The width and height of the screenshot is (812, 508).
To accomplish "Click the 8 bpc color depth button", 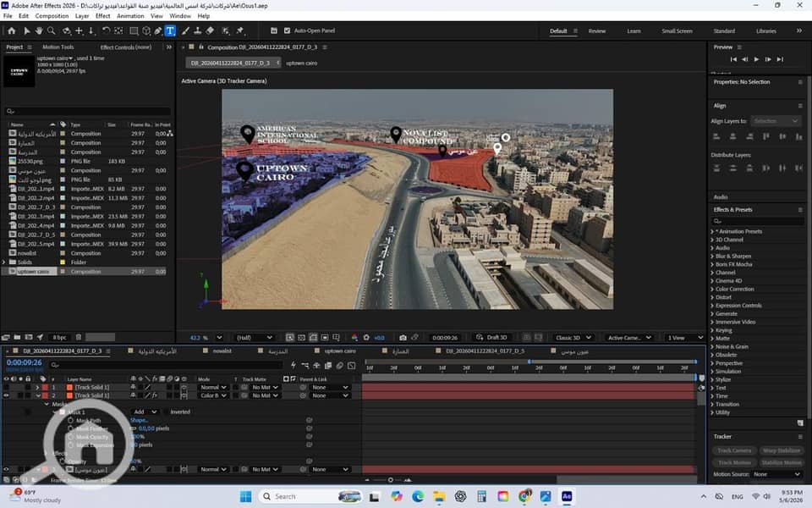I will point(59,338).
